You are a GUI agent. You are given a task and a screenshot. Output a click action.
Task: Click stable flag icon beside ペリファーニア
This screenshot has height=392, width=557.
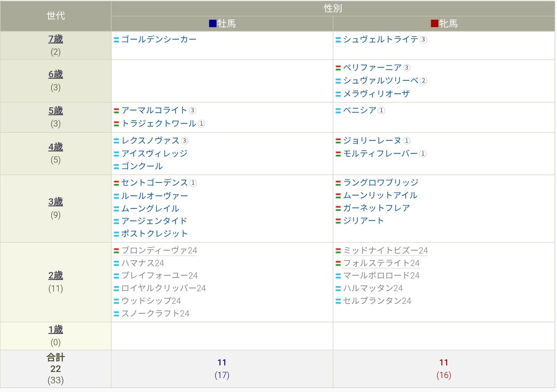click(x=338, y=68)
